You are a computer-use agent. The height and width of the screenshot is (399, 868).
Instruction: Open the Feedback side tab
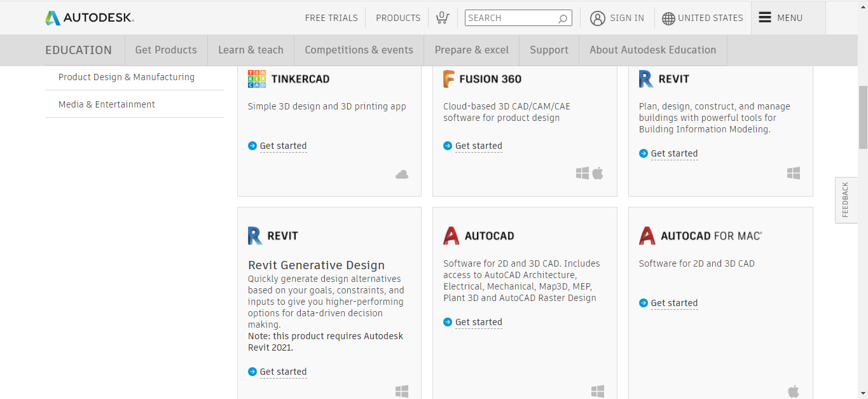[845, 200]
